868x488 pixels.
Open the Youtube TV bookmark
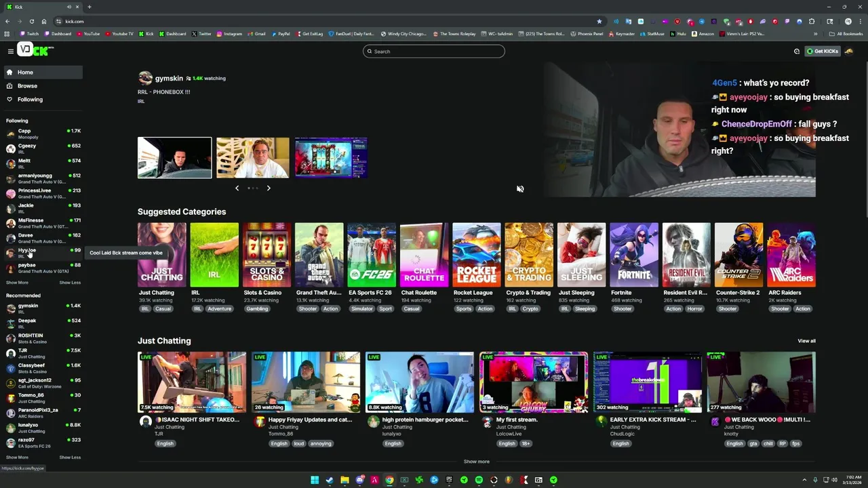pos(119,34)
